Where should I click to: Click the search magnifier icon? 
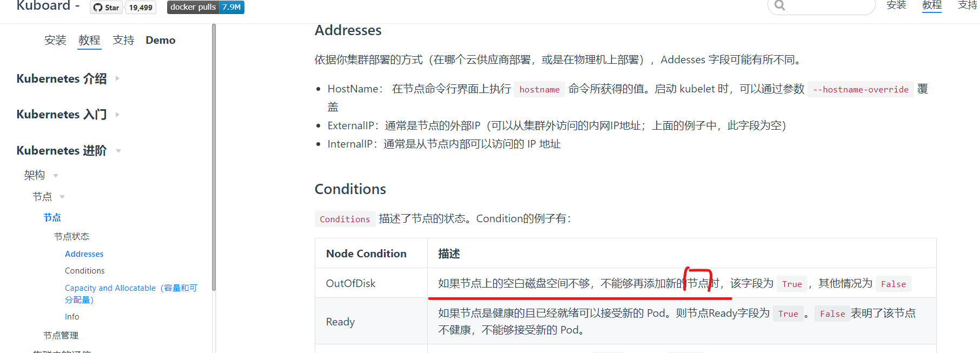[x=779, y=5]
